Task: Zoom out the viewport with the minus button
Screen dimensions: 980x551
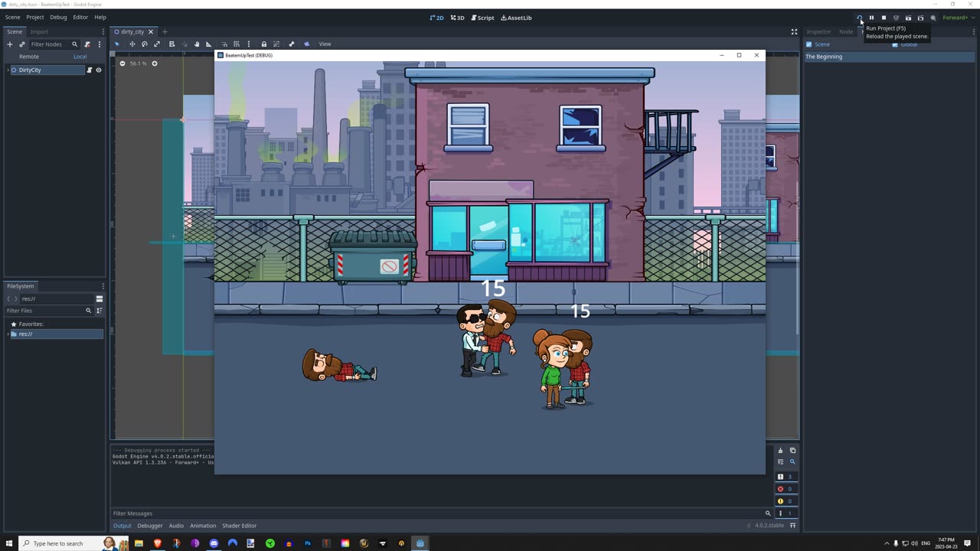Action: pos(122,64)
